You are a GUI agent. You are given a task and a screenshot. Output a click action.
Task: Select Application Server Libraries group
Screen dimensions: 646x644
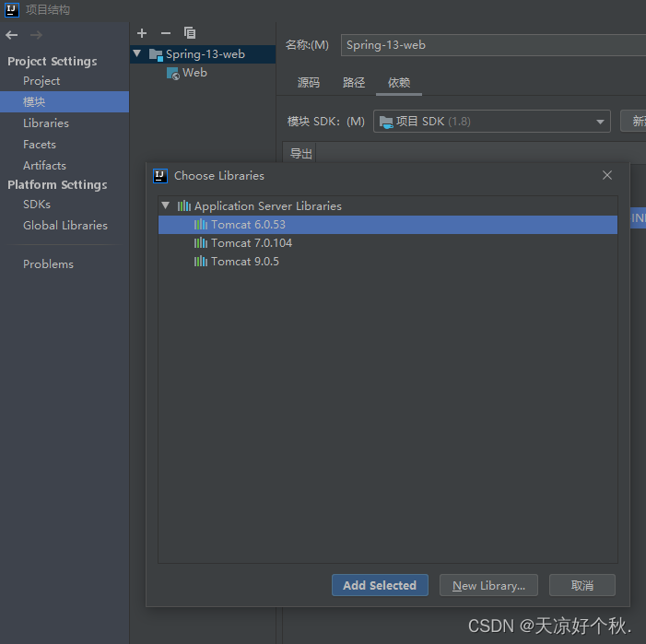pyautogui.click(x=388, y=205)
